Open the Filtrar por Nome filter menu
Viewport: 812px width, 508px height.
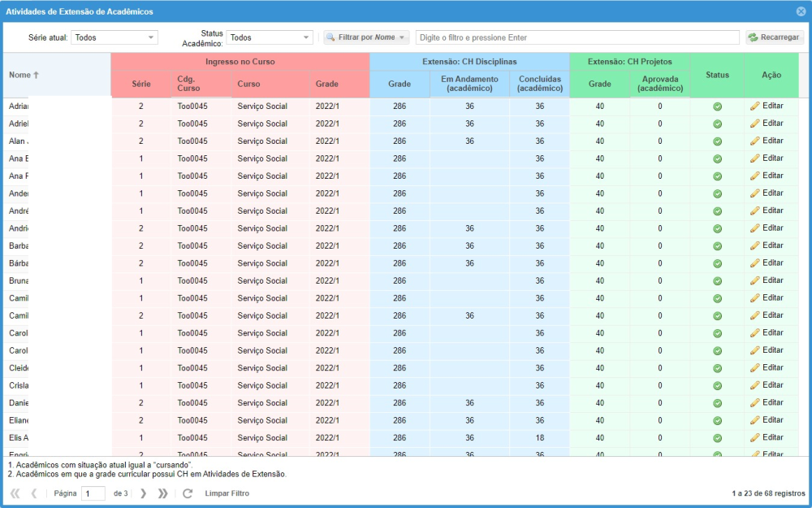(x=366, y=37)
